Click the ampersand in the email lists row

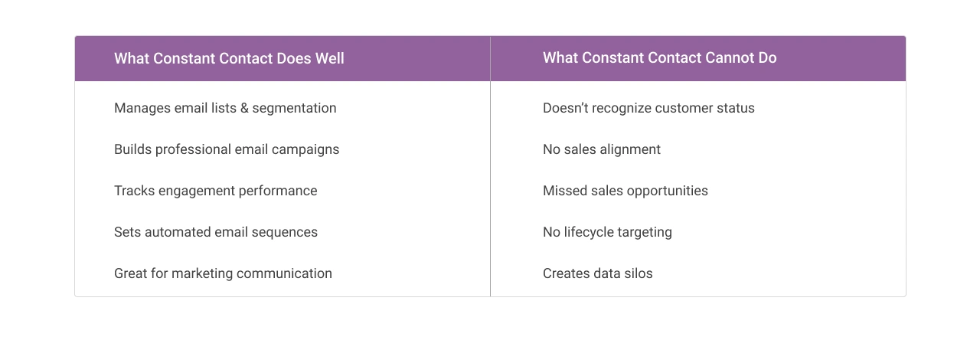click(x=244, y=108)
